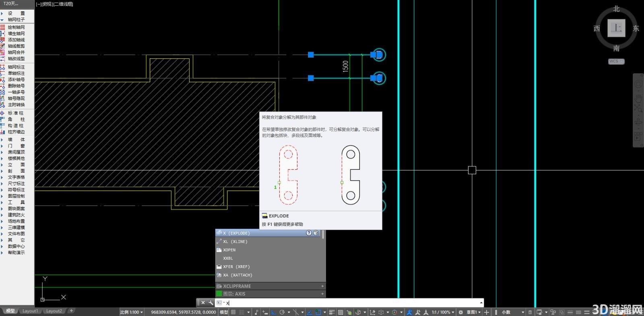The image size is (644, 316).
Task: Expand command line history arrow
Action: tap(481, 303)
